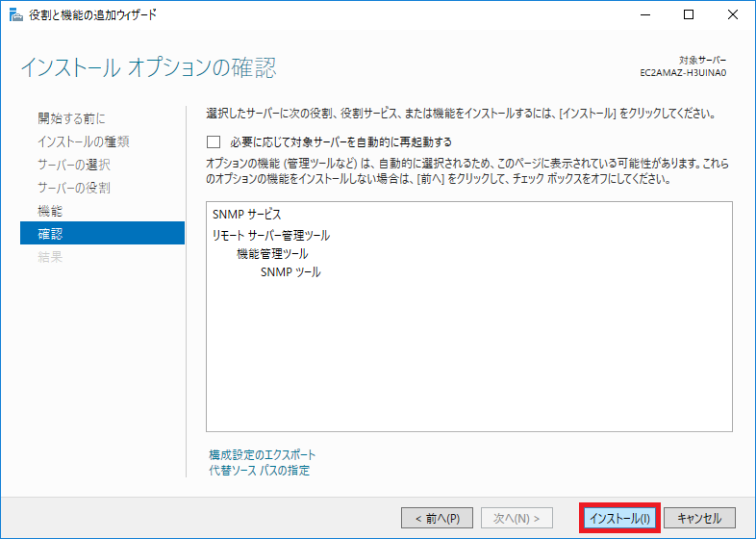Minimize the wizard window
Screen dimensions: 756x539
pyautogui.click(x=645, y=15)
